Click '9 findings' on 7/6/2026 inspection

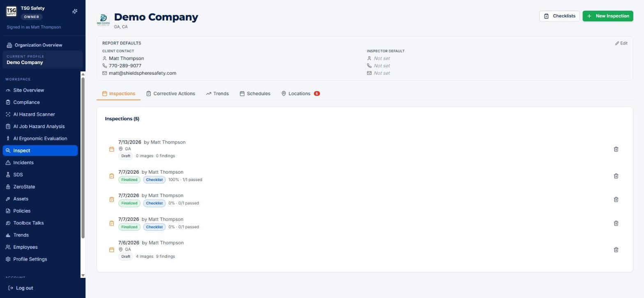click(166, 257)
